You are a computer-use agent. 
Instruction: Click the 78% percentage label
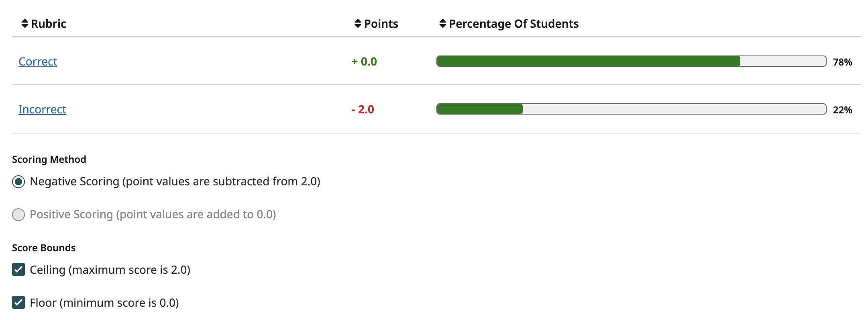842,62
